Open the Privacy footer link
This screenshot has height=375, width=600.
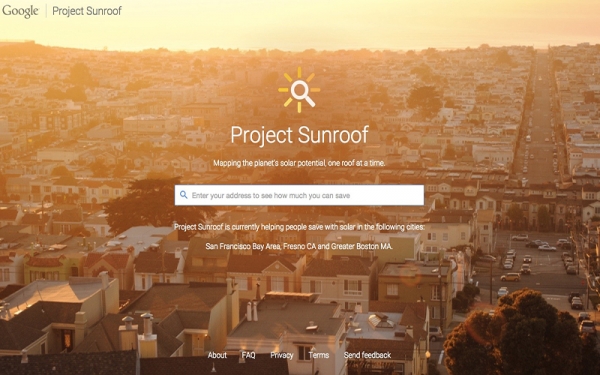coord(282,355)
